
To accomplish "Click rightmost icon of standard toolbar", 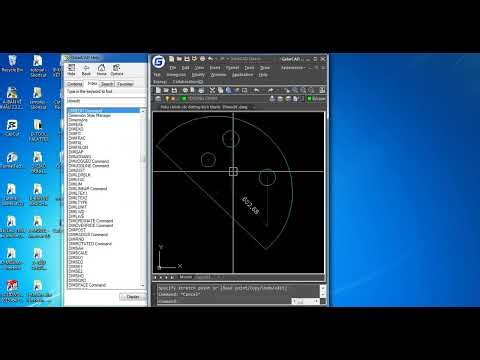I will click(x=322, y=90).
